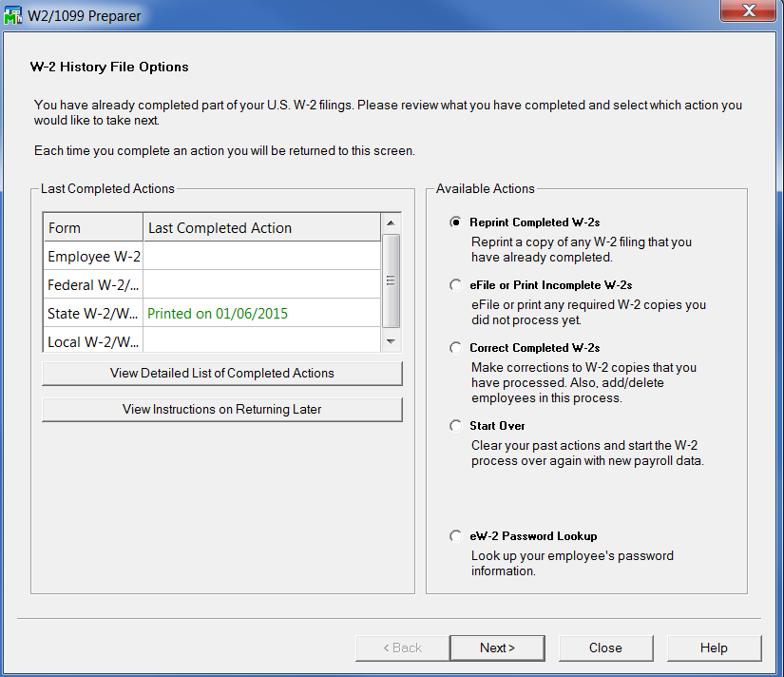Click the Last Completed Action column header
784x677 pixels.
click(x=261, y=228)
